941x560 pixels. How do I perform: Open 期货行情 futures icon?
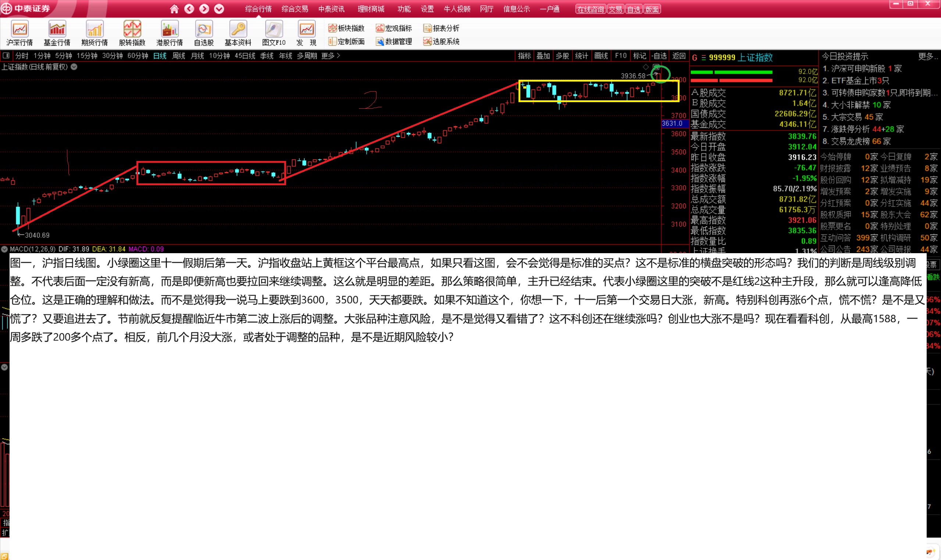95,29
